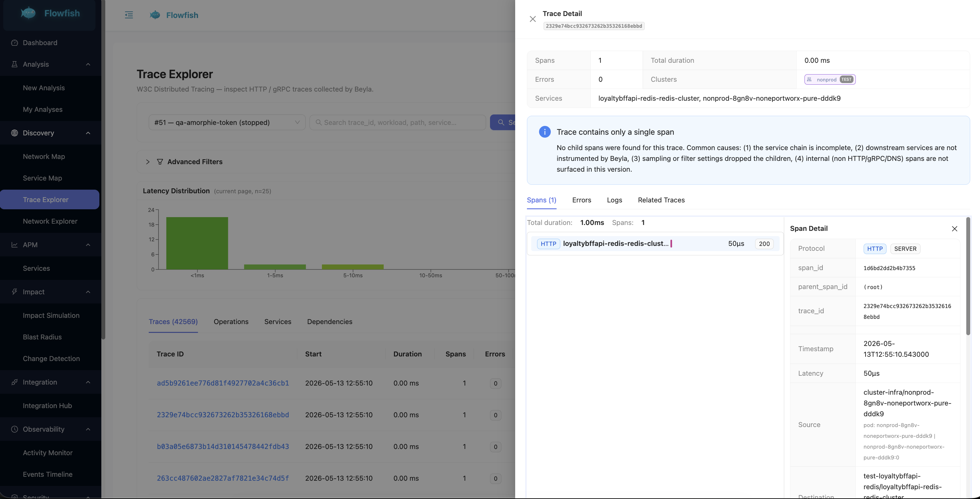The image size is (980, 499).
Task: Select the Services tab in Trace Explorer
Action: 278,322
